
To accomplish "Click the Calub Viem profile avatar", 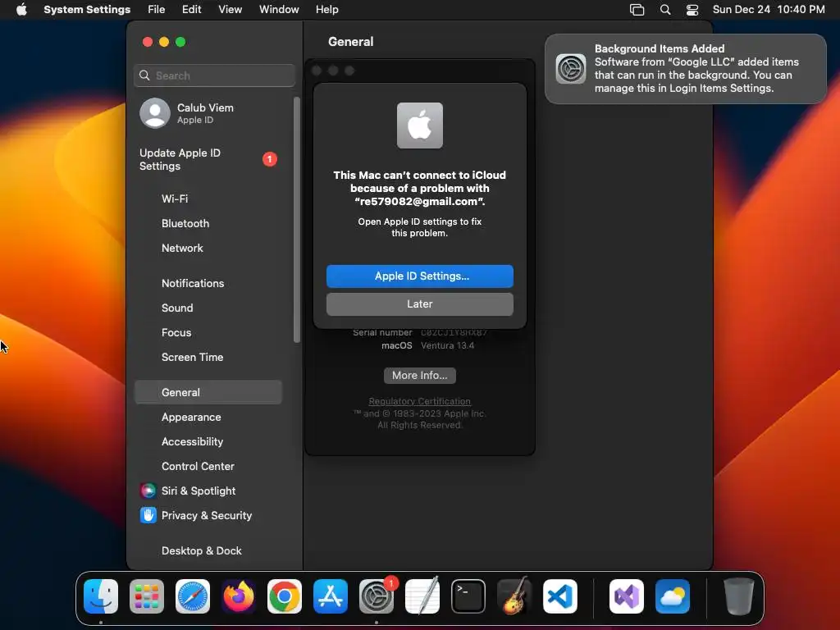I will [155, 113].
